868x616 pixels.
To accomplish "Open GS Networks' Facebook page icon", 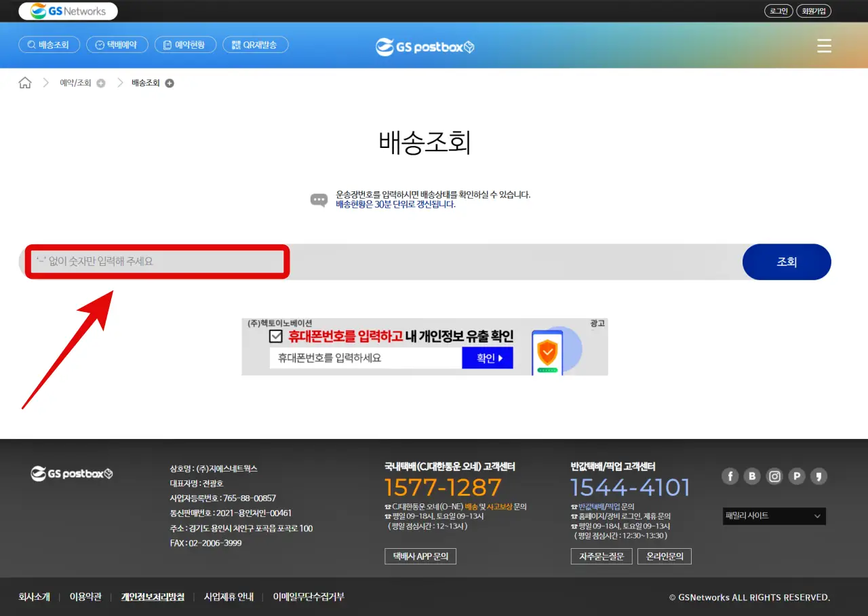I will 730,476.
